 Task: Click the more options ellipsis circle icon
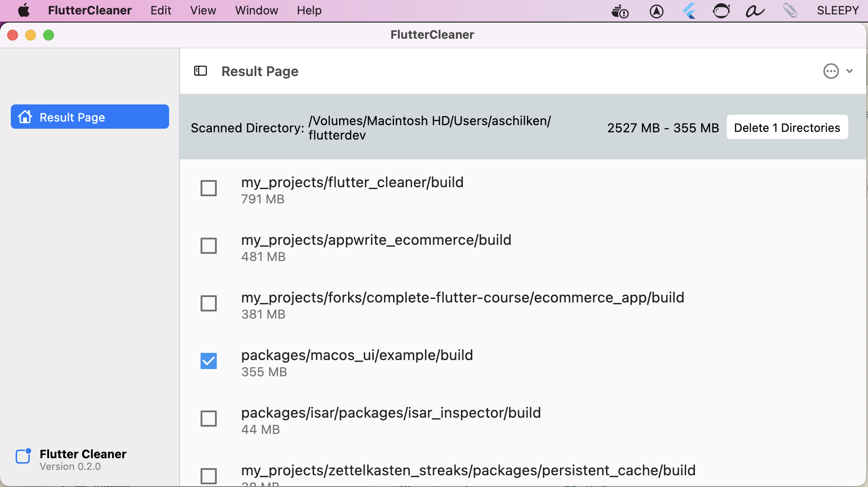point(831,71)
